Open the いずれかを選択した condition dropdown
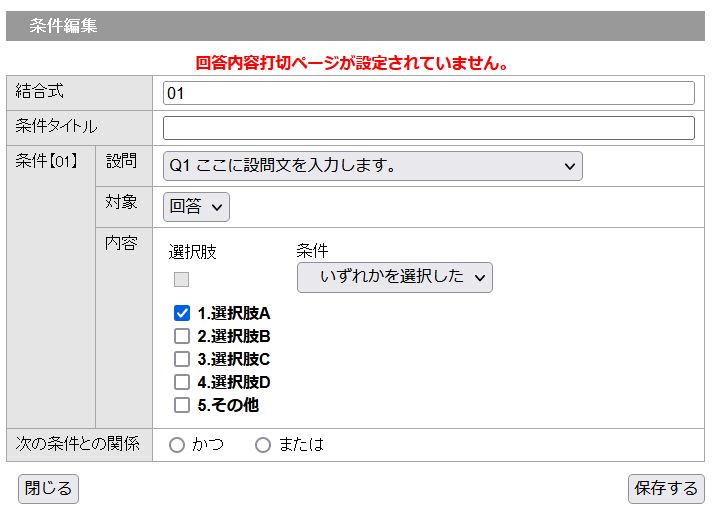Screen dimensions: 712x511 (x=394, y=277)
